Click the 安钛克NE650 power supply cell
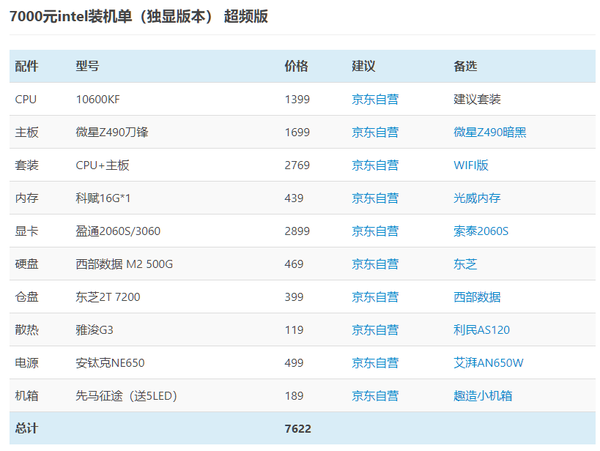 [110, 363]
